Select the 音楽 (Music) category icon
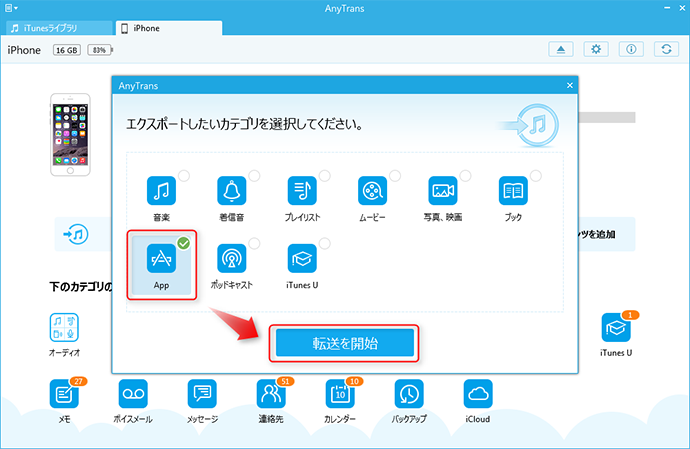The image size is (690, 449). tap(161, 191)
